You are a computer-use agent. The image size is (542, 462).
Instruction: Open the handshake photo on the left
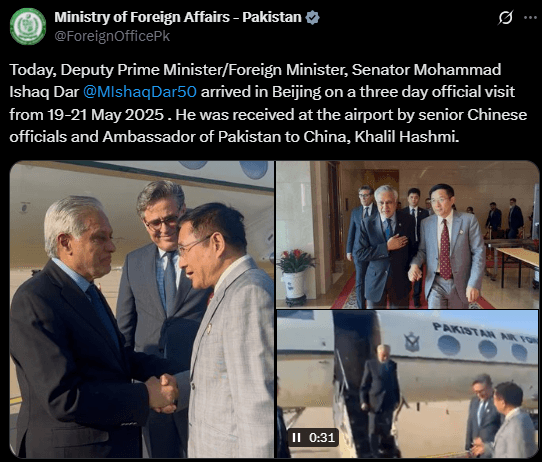click(x=142, y=310)
